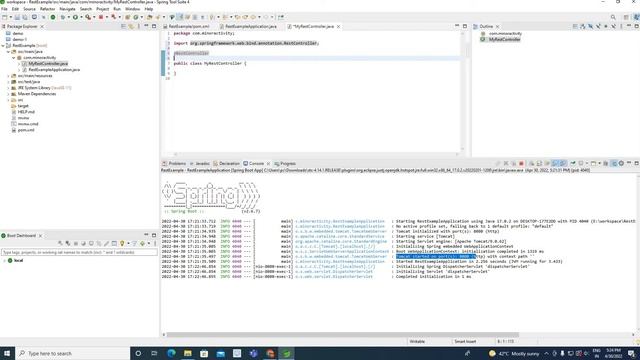Click the Save All toolbar icon
The width and height of the screenshot is (640, 360).
(x=25, y=17)
